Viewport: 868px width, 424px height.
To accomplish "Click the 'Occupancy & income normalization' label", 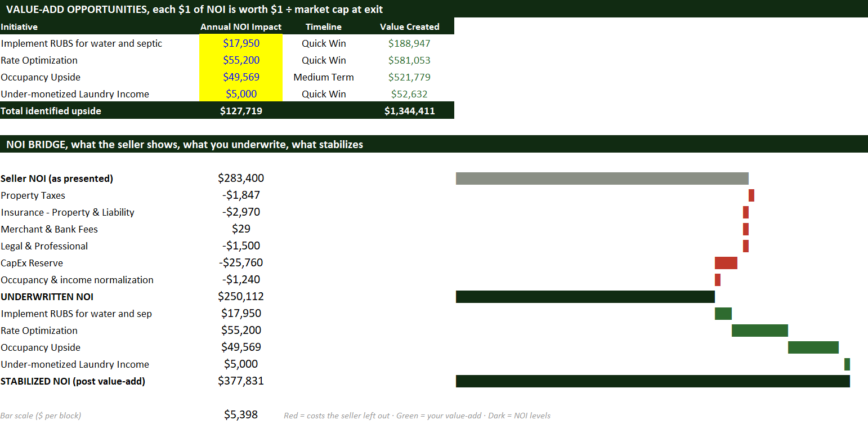I will [77, 280].
